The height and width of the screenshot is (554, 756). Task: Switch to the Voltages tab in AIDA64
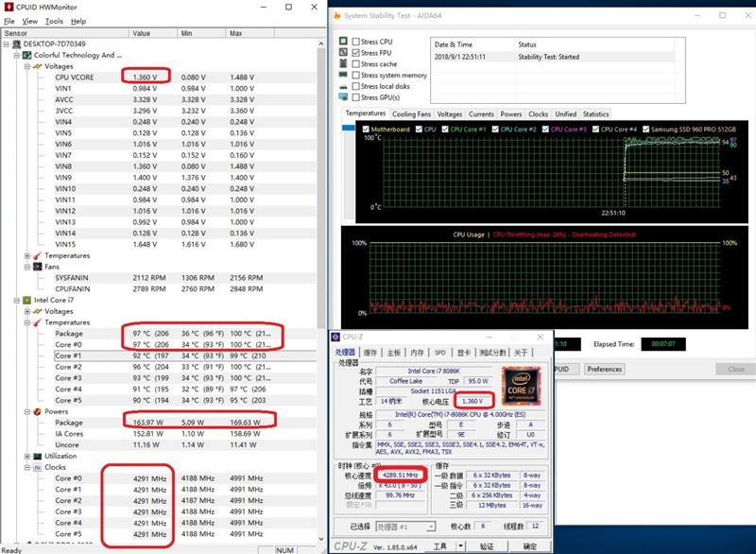pyautogui.click(x=450, y=114)
